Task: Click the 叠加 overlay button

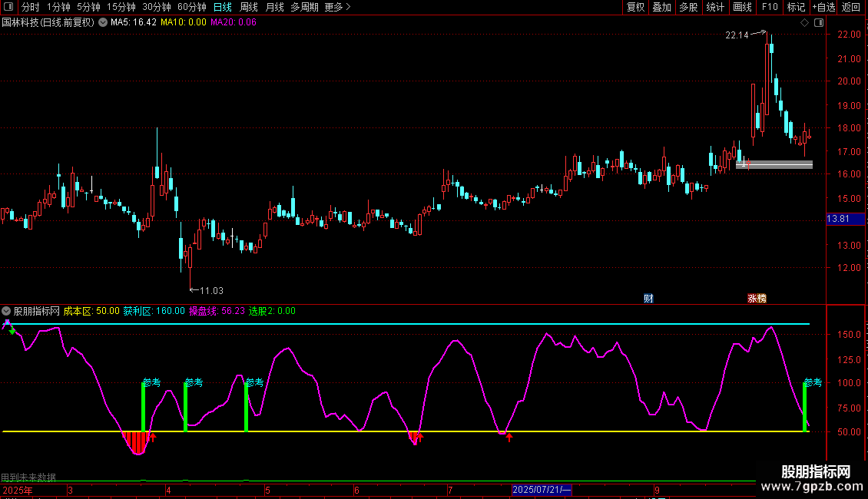Action: click(661, 7)
